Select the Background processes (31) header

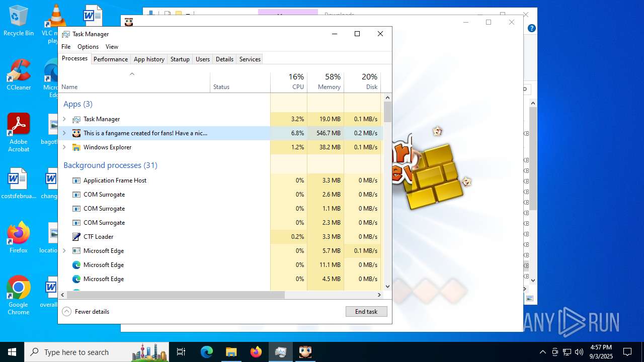(110, 165)
